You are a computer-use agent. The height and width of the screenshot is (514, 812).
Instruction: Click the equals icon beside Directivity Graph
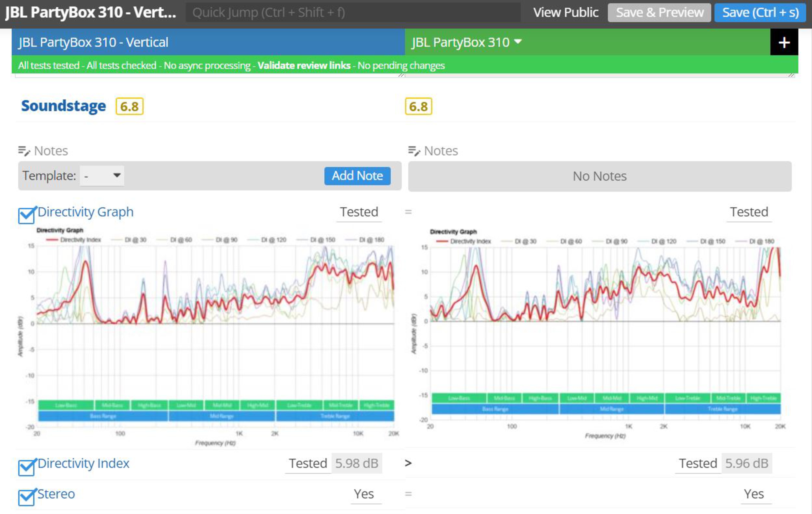[x=408, y=212]
